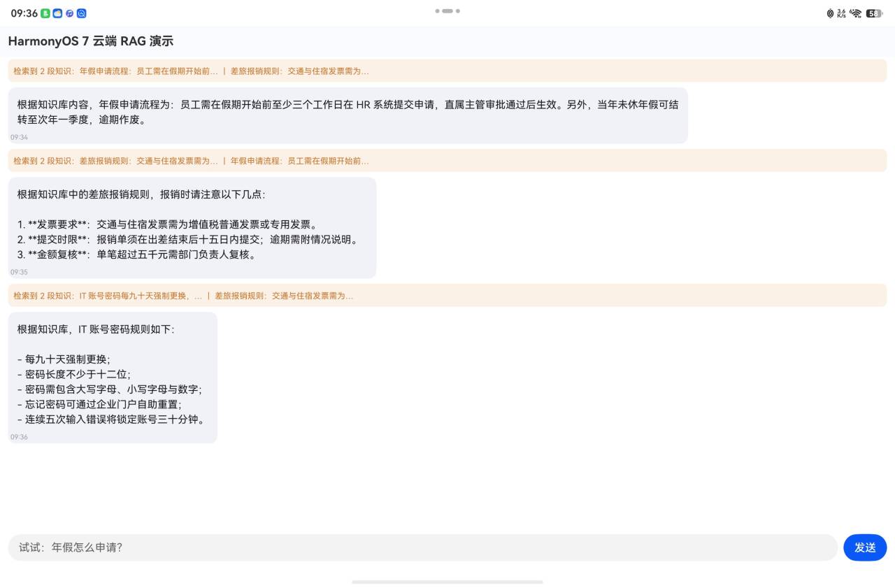Screen dimensions: 895x588
Task: Click the retrieval banner starting with IT 账号密码每九十天
Action: [447, 296]
